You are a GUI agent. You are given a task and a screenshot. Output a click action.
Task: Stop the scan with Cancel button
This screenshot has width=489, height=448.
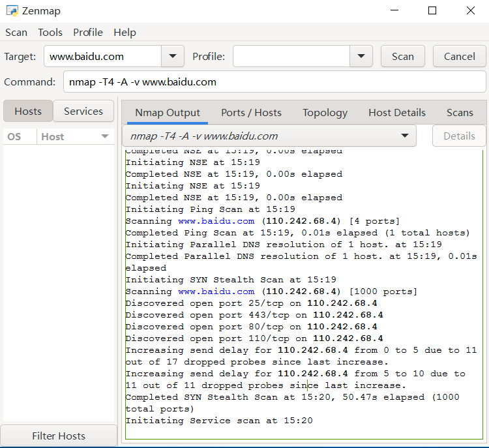pos(460,57)
